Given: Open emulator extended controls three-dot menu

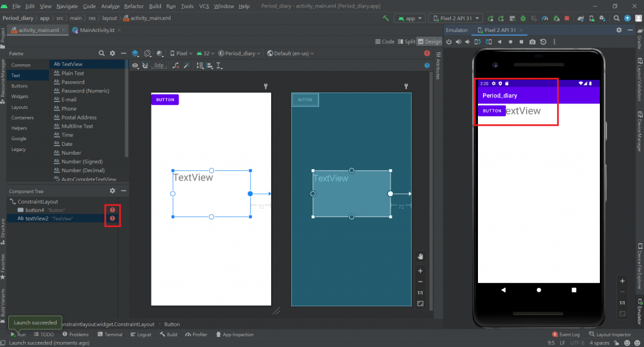Looking at the screenshot, I should pos(554,42).
